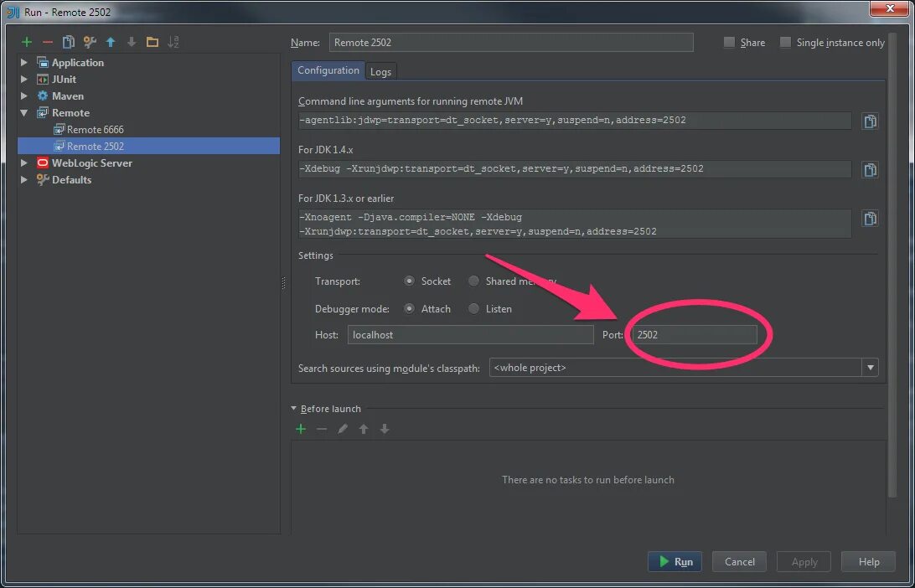Choose Attach debugger mode
915x588 pixels.
click(410, 308)
